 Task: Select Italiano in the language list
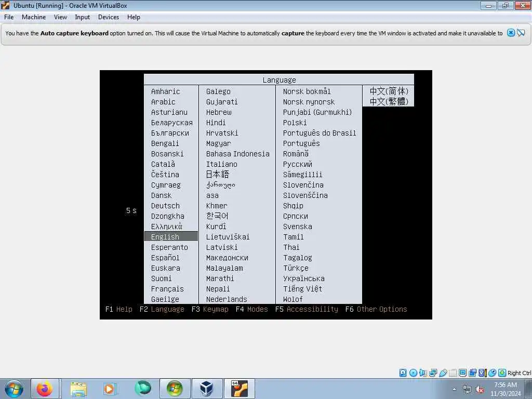click(221, 164)
